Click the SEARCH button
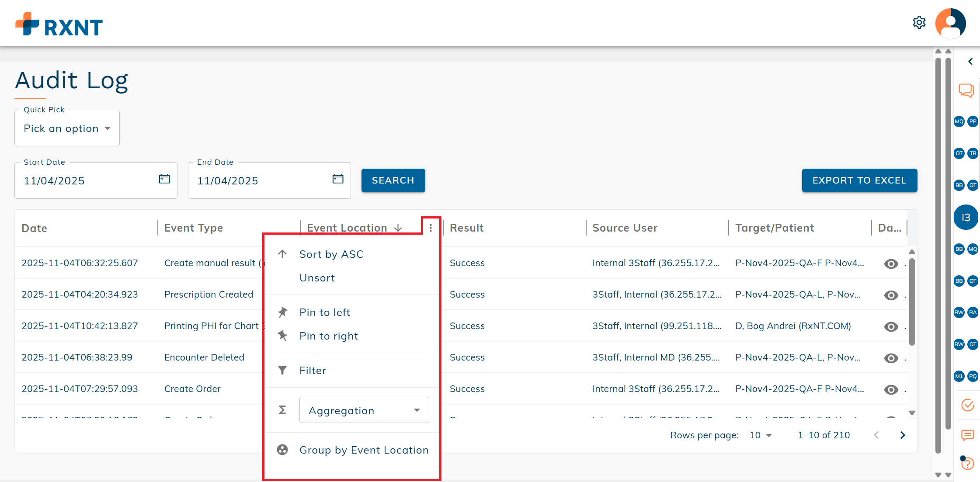This screenshot has width=980, height=482. 393,180
